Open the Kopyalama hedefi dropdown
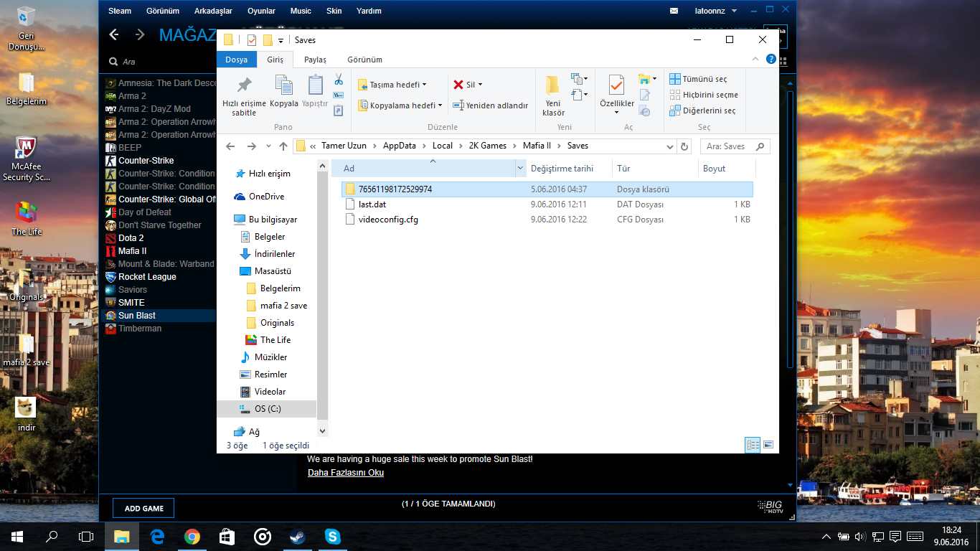980x551 pixels. [400, 105]
